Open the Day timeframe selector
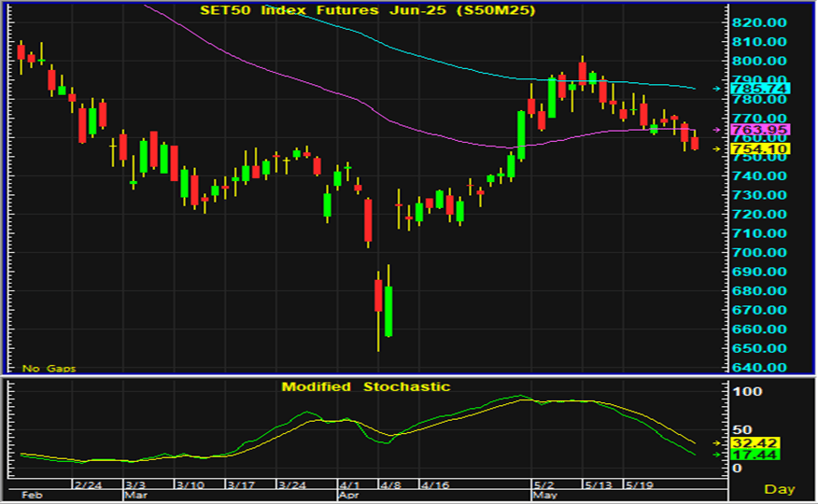Viewport: 818px width, 504px height. point(779,489)
